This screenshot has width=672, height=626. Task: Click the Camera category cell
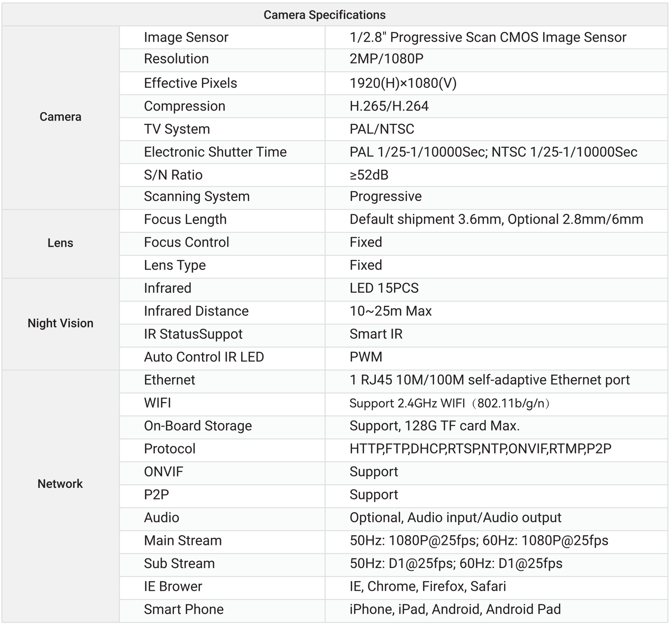[60, 117]
